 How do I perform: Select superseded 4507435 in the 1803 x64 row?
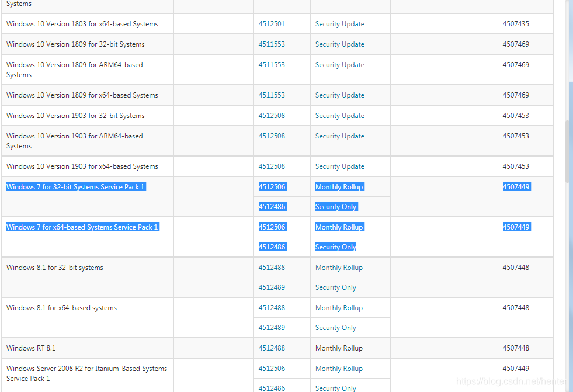[516, 24]
